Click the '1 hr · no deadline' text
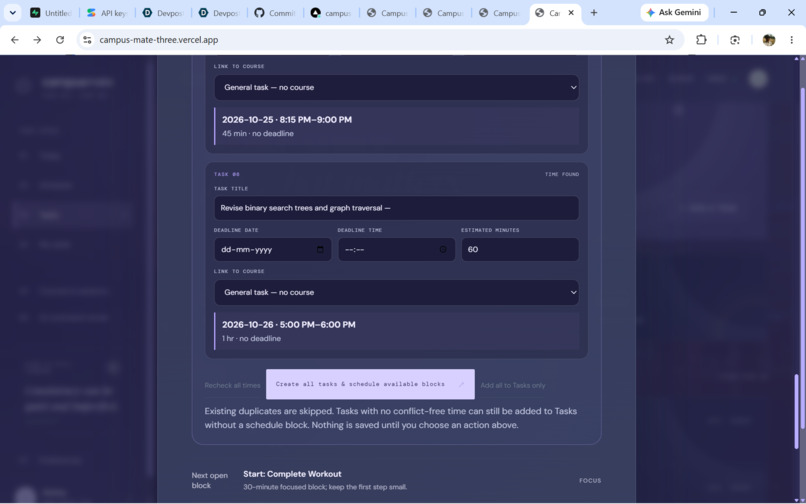 click(251, 338)
